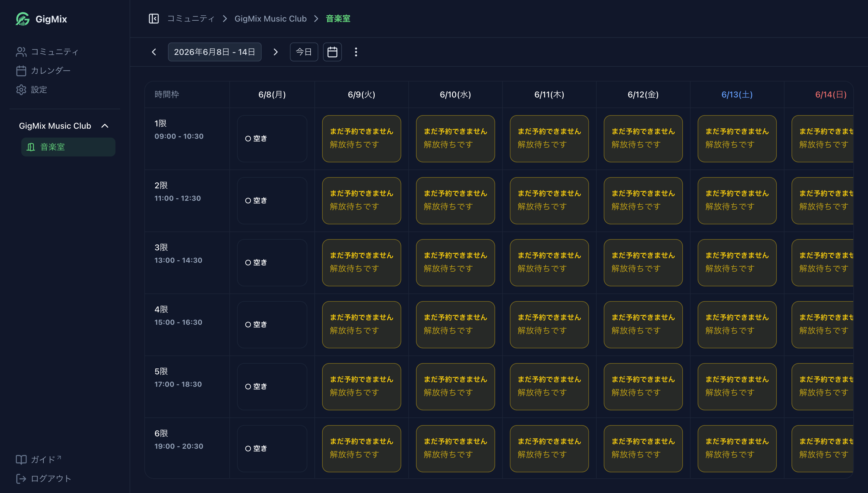The width and height of the screenshot is (868, 493).
Task: Click the unavailable 1限 card on 6/9
Action: (362, 139)
